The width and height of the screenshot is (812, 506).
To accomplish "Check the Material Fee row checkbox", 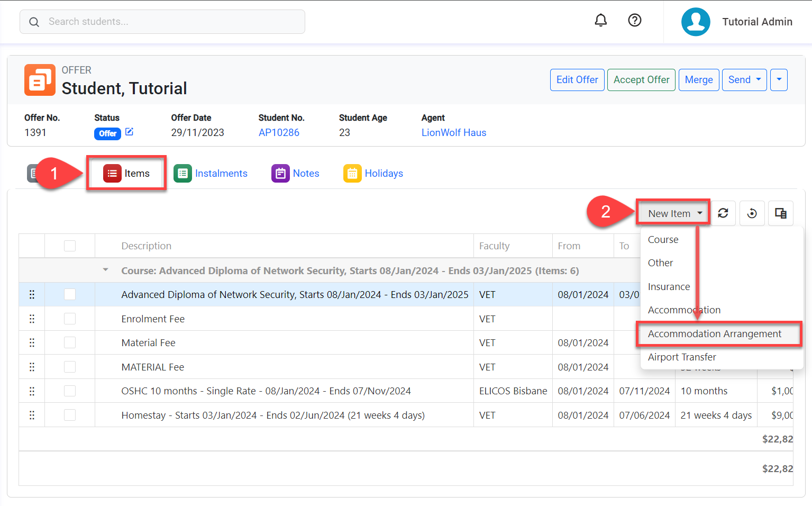I will [x=70, y=342].
